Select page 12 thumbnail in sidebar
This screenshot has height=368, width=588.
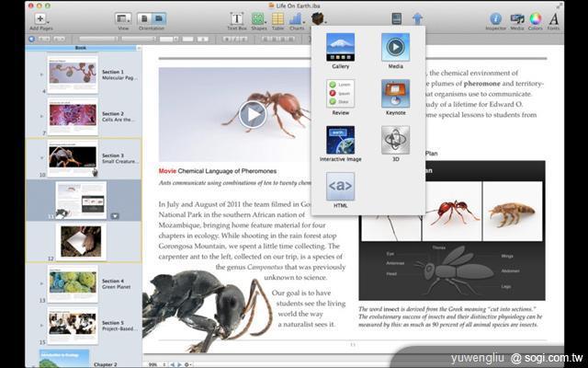(x=81, y=242)
